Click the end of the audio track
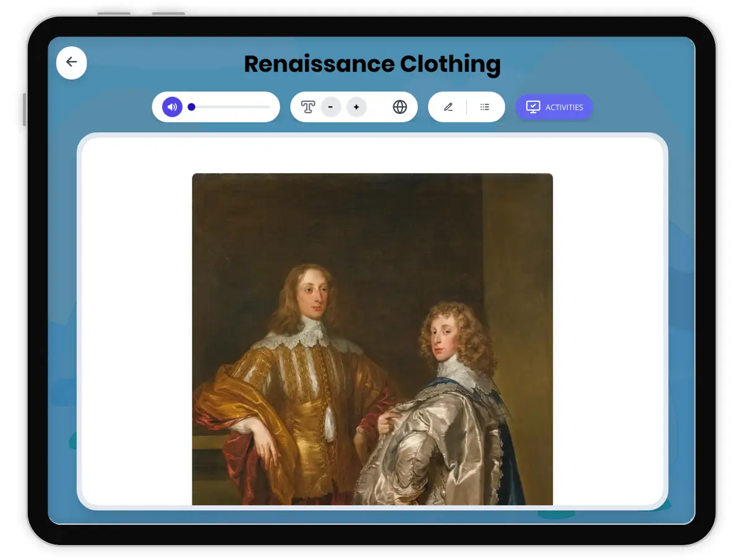The width and height of the screenshot is (742, 560). tap(269, 107)
